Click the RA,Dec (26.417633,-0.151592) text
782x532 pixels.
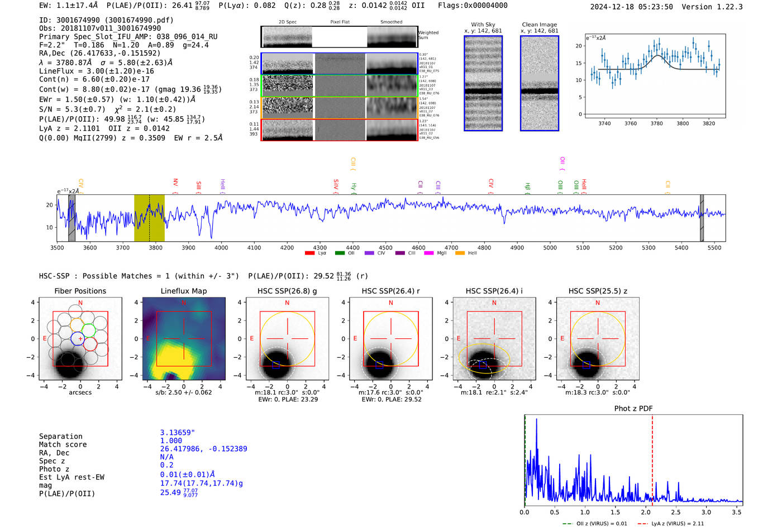(x=99, y=54)
